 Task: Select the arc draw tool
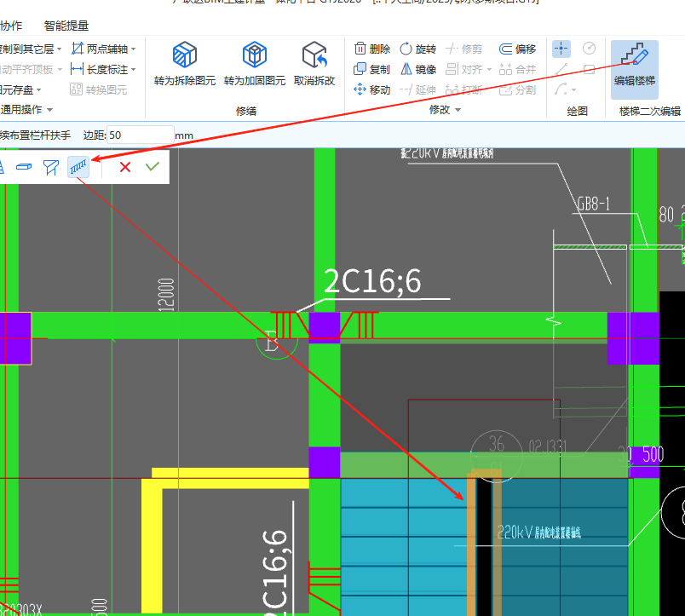coord(561,89)
